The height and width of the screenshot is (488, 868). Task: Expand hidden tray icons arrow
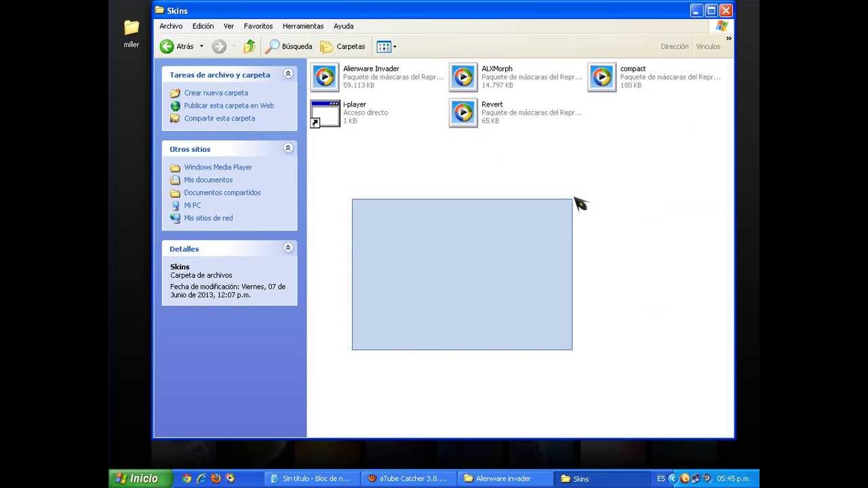pos(673,479)
